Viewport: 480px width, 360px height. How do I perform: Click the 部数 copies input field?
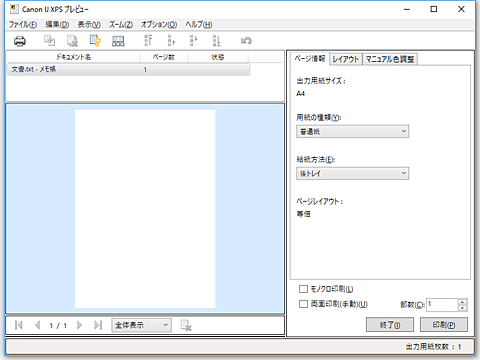click(442, 305)
